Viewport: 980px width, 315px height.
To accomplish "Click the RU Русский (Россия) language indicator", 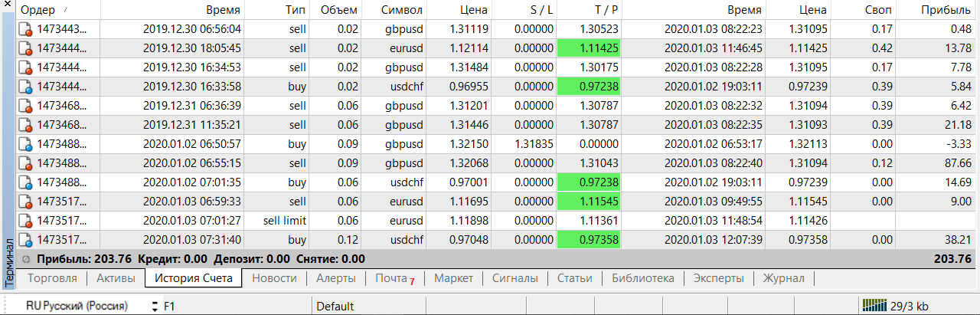I will (x=77, y=306).
